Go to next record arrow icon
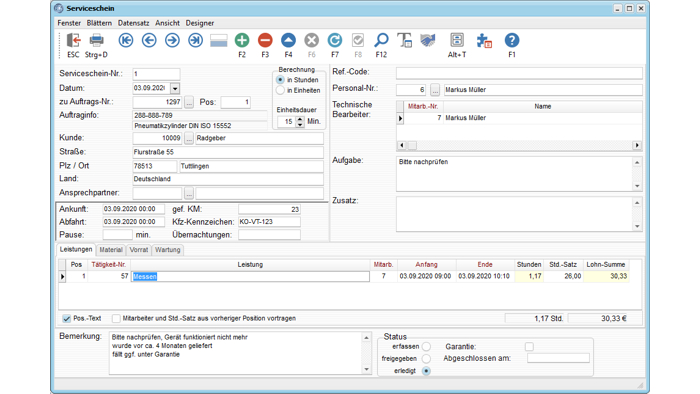Image resolution: width=700 pixels, height=394 pixels. point(172,41)
